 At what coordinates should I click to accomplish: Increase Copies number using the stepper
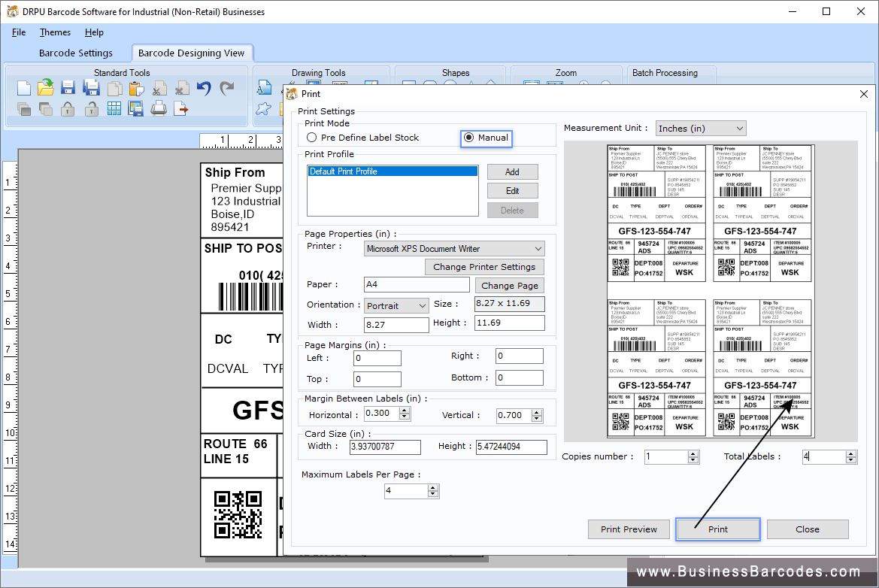693,453
